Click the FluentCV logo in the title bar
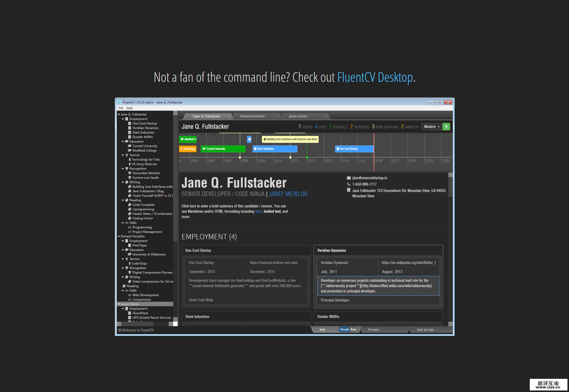Image resolution: width=569 pixels, height=392 pixels. pos(119,102)
